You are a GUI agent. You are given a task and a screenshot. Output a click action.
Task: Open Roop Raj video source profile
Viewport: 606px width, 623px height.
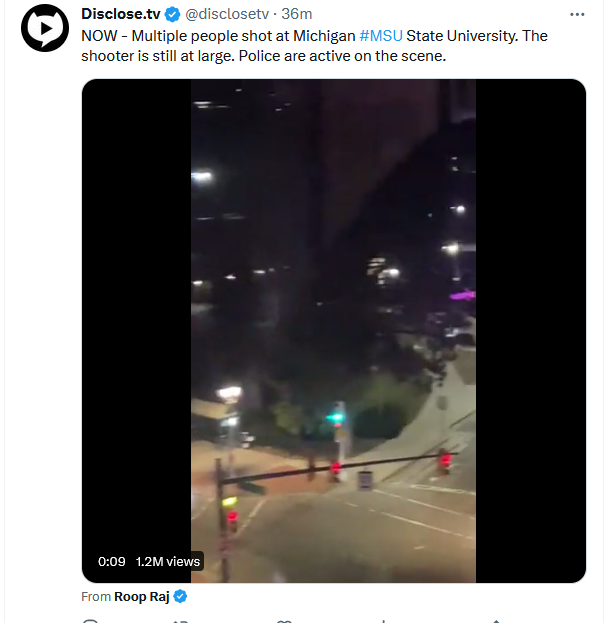(141, 596)
